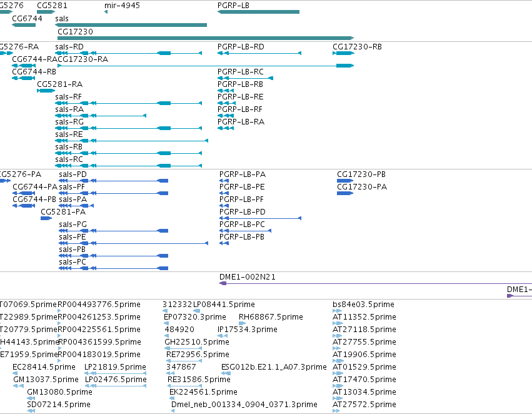Click the CG6744-PB protein label
This screenshot has width=532, height=414.
(x=34, y=199)
